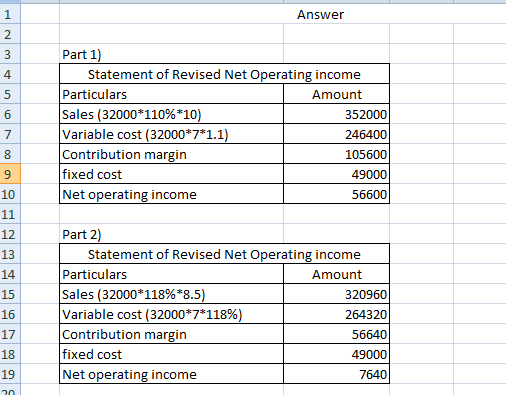Click 'Amount' header in row 5
Image resolution: width=506 pixels, height=395 pixels.
click(x=336, y=94)
